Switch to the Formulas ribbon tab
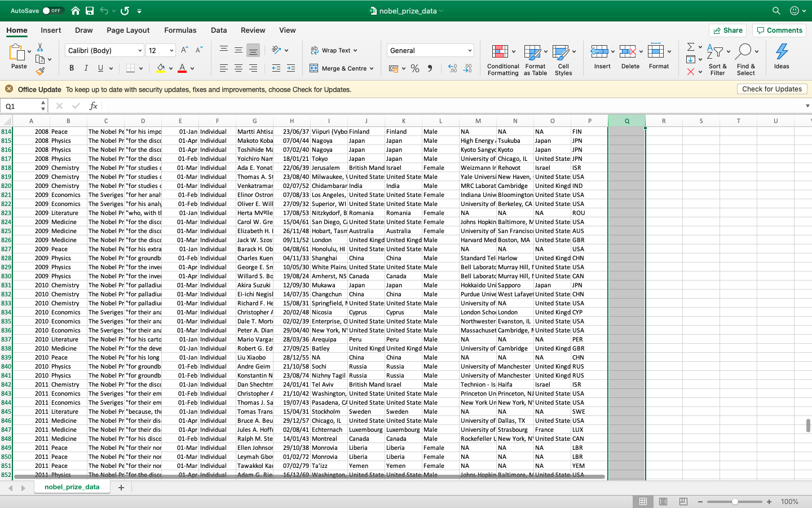 [x=180, y=30]
